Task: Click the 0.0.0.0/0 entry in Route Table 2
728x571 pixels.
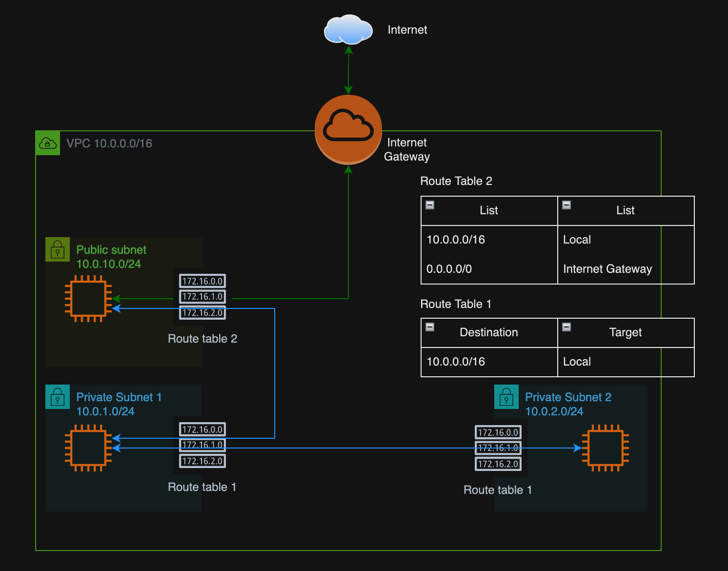Action: (x=449, y=269)
